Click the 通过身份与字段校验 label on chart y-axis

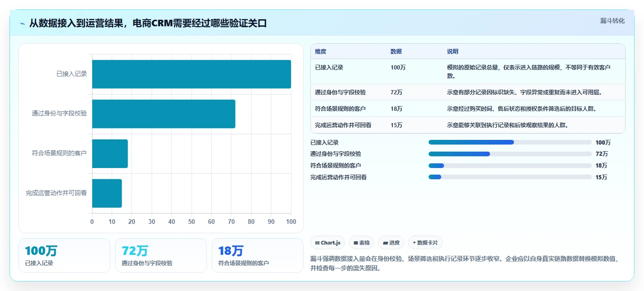pos(60,114)
